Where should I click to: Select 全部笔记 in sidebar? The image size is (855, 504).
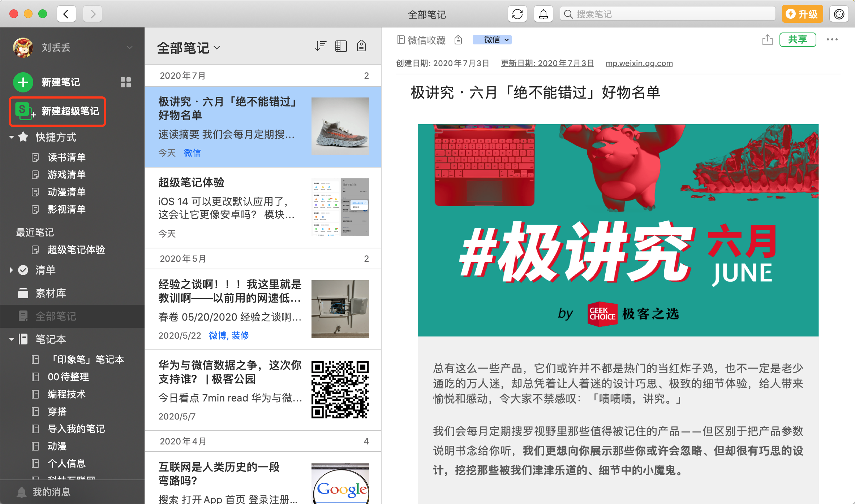point(72,316)
